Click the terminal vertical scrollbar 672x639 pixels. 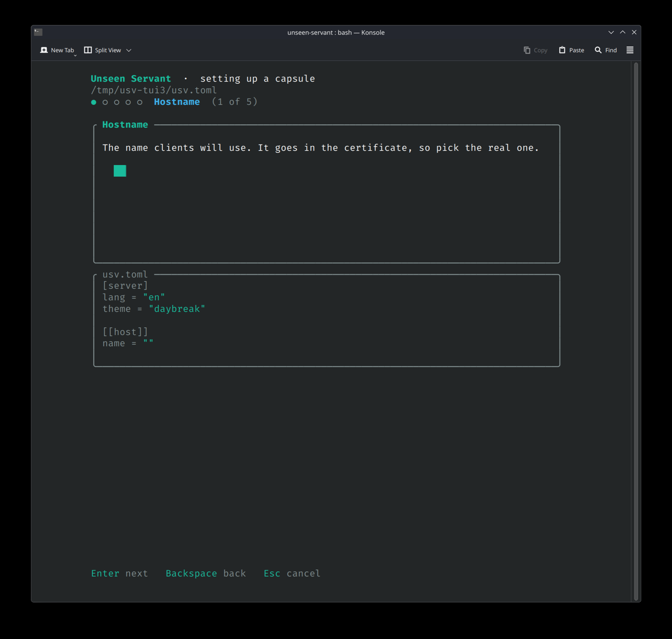coord(636,331)
